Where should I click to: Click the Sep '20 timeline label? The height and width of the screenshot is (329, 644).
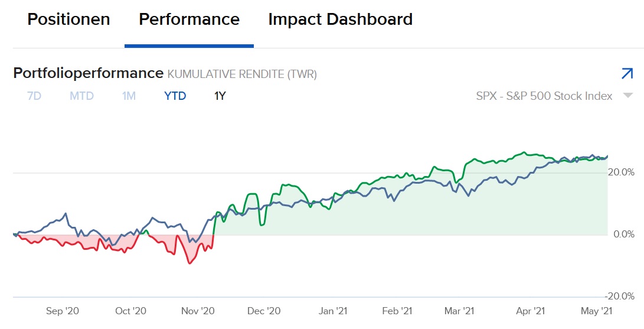click(x=62, y=311)
